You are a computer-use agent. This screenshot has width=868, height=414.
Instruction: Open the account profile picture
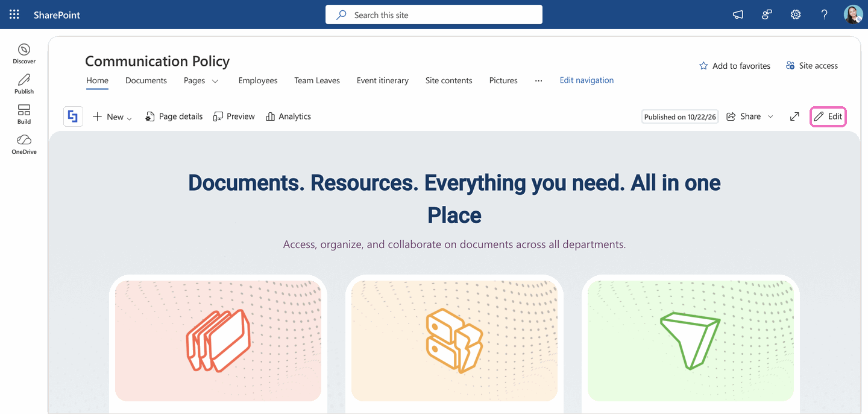853,14
